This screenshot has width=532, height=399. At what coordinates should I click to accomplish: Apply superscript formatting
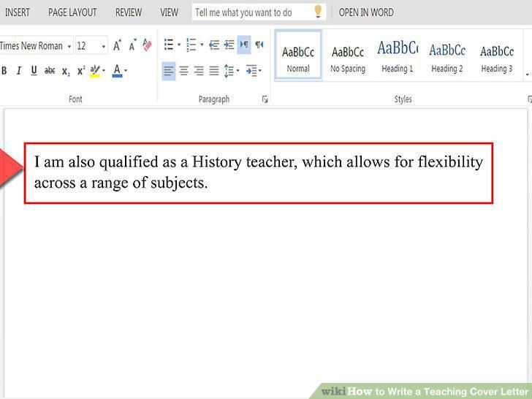(81, 71)
